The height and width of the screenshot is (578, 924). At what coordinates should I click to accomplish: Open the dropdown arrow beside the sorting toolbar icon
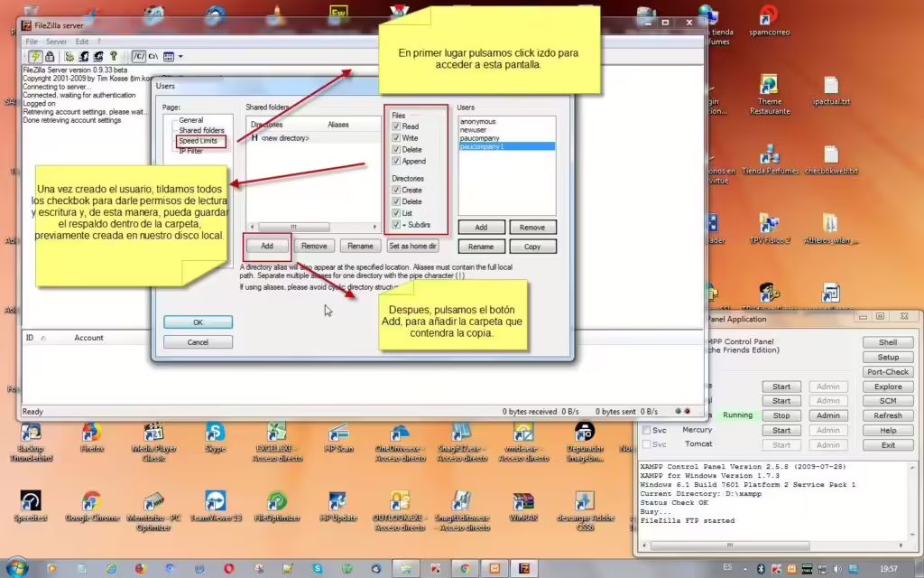pyautogui.click(x=180, y=57)
